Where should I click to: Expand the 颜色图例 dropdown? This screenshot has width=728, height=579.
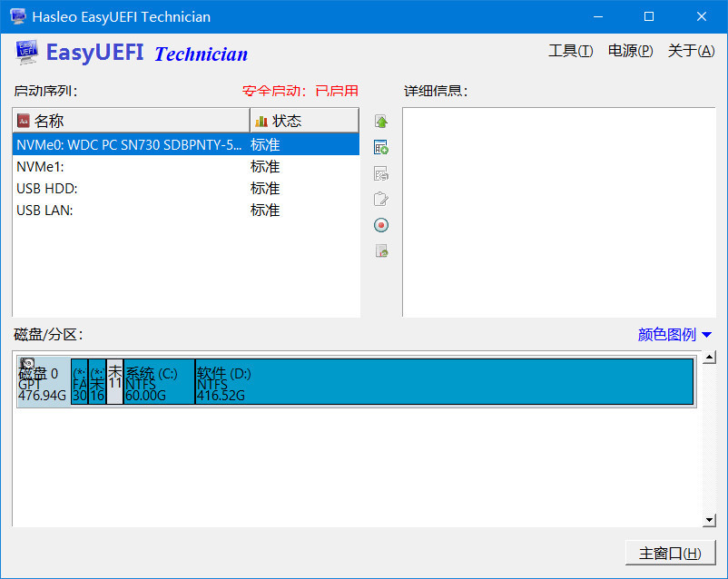[674, 334]
